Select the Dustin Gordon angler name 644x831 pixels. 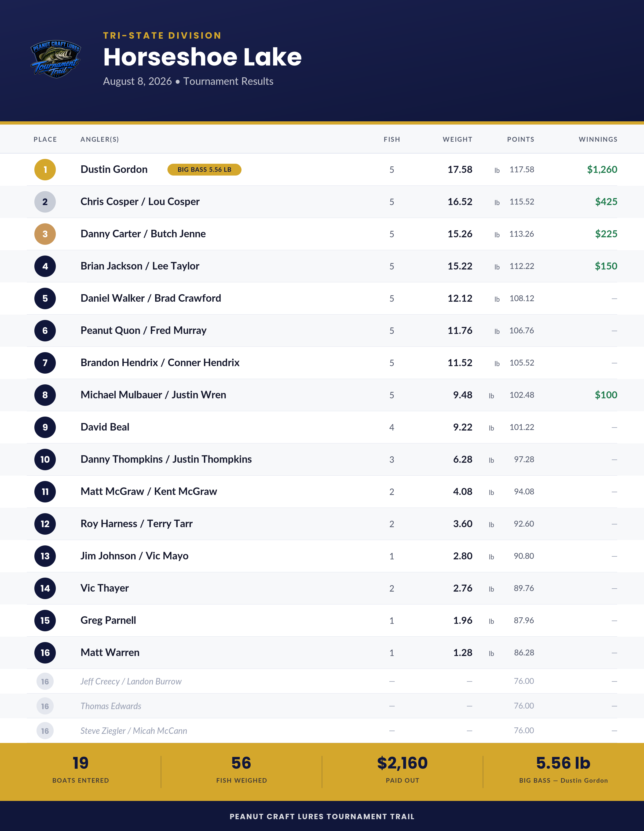(x=114, y=170)
